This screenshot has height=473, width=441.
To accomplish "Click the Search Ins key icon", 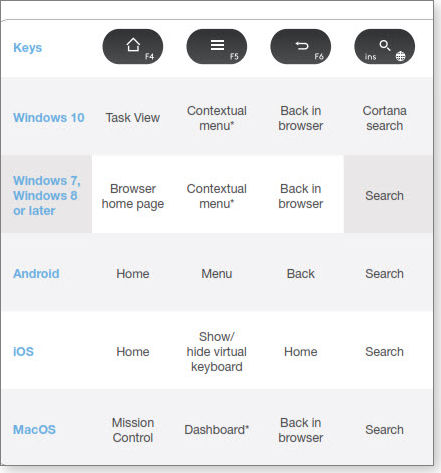I will tap(385, 47).
